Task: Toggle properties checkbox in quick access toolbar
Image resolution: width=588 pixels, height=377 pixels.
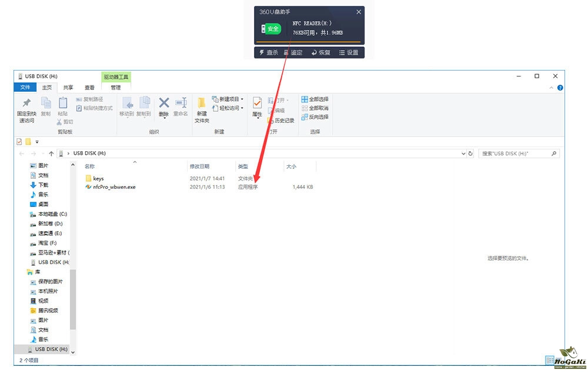Action: (x=19, y=142)
